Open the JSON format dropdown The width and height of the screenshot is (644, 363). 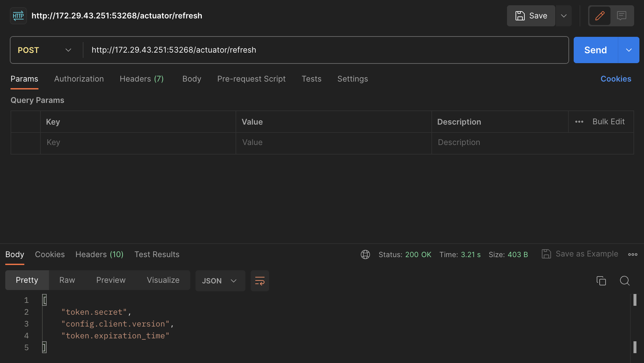pos(220,281)
